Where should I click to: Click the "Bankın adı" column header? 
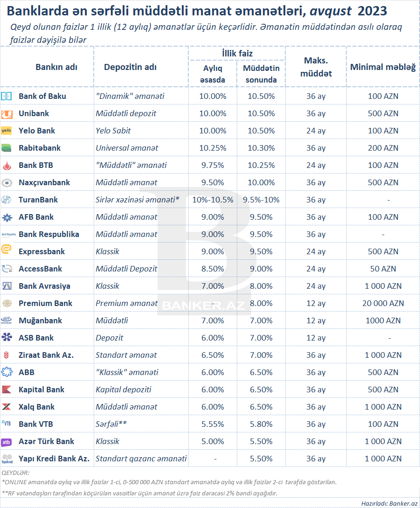(x=56, y=67)
